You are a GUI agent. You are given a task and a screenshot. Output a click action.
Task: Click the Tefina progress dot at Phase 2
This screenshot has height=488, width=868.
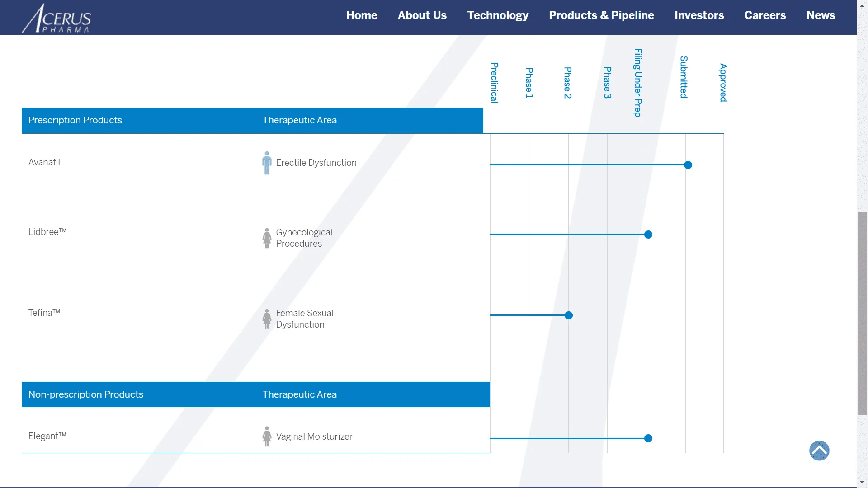point(569,315)
